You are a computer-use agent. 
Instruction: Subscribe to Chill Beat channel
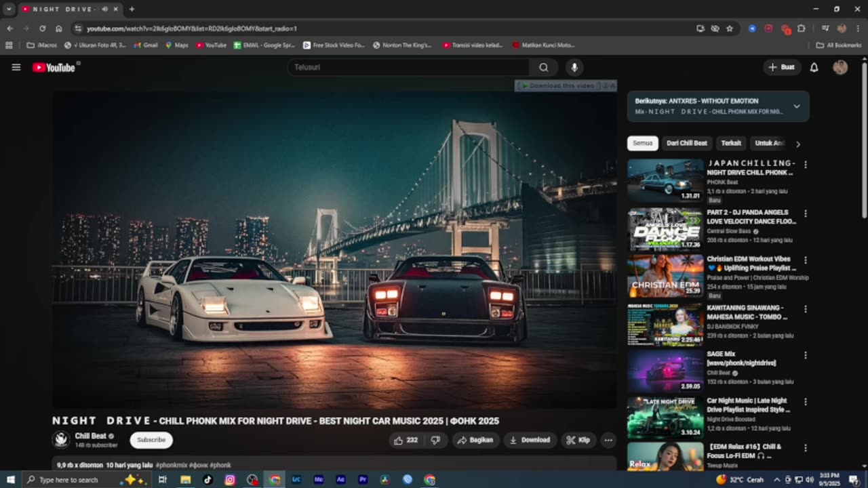151,440
